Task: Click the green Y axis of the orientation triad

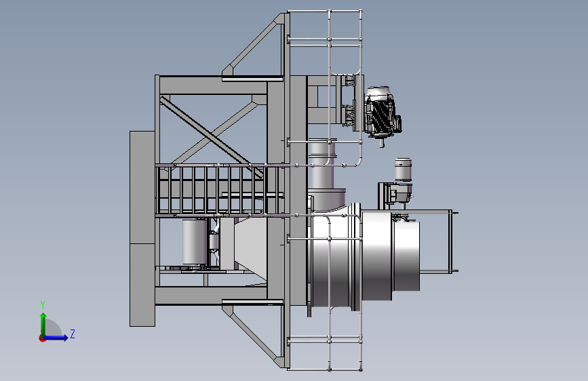Action: (x=43, y=324)
